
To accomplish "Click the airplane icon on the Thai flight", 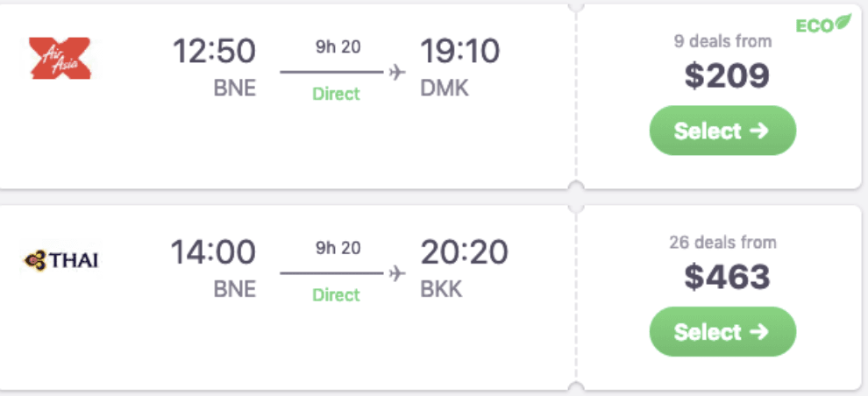I will (397, 273).
